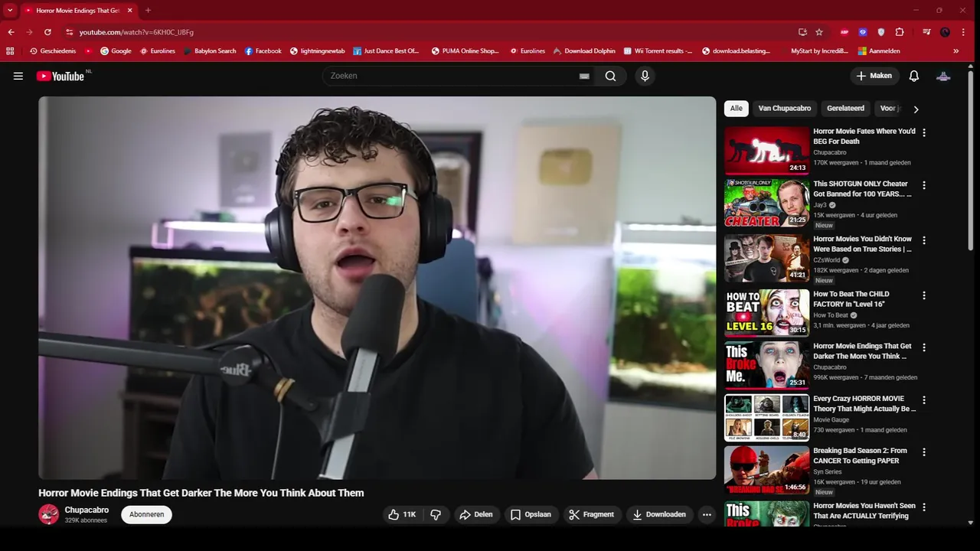This screenshot has height=551, width=980.
Task: Select the Alle filter chip
Action: [737, 109]
